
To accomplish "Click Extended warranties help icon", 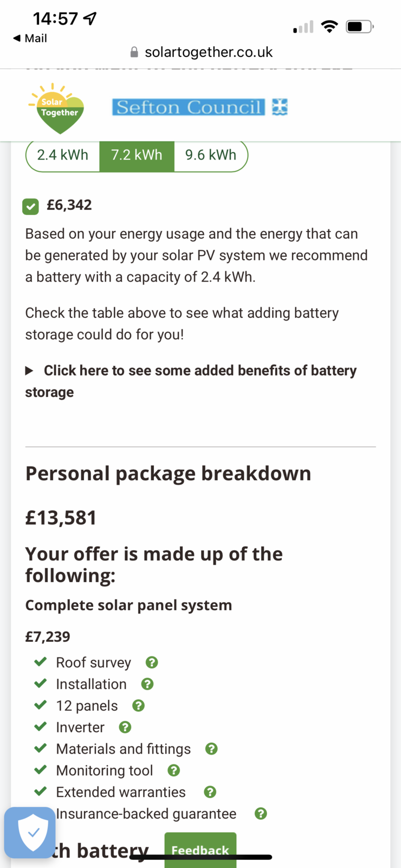I will [x=210, y=792].
